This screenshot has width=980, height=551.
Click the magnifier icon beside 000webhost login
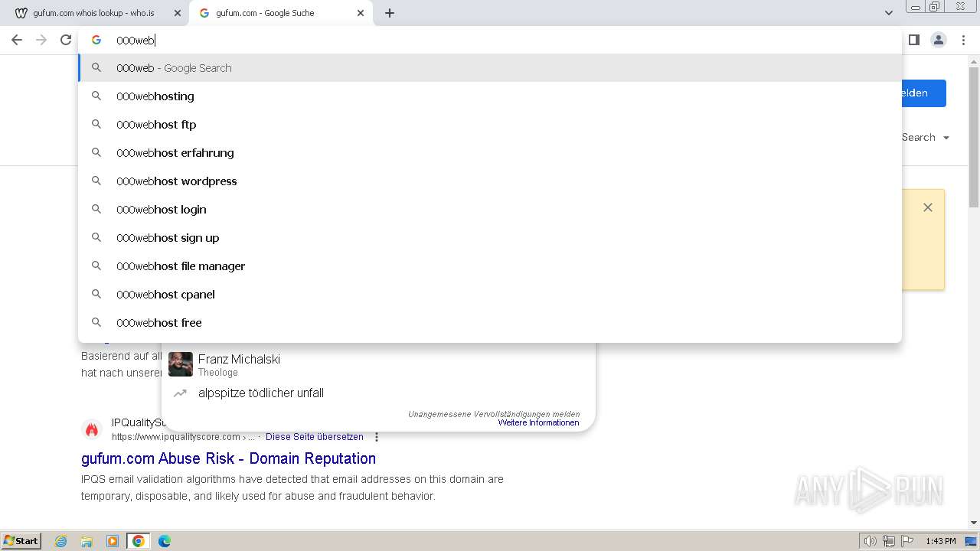tap(96, 210)
